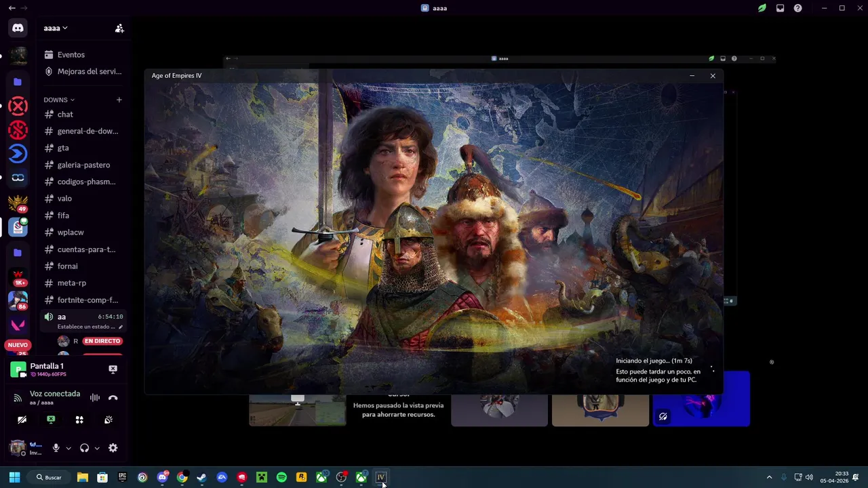Click the paused stream preview message tile
This screenshot has width=868, height=488.
point(398,409)
